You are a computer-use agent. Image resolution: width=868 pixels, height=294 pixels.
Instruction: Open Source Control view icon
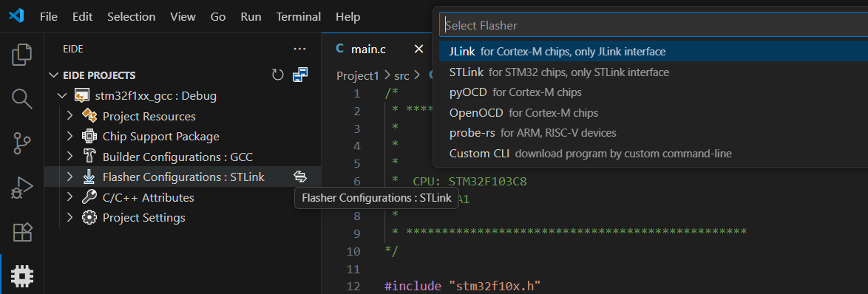click(x=21, y=143)
